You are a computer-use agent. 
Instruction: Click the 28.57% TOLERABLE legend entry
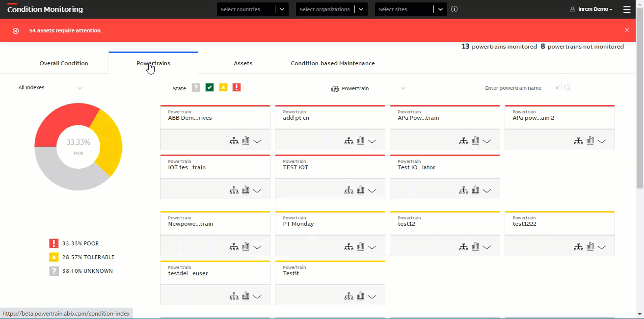pos(81,257)
